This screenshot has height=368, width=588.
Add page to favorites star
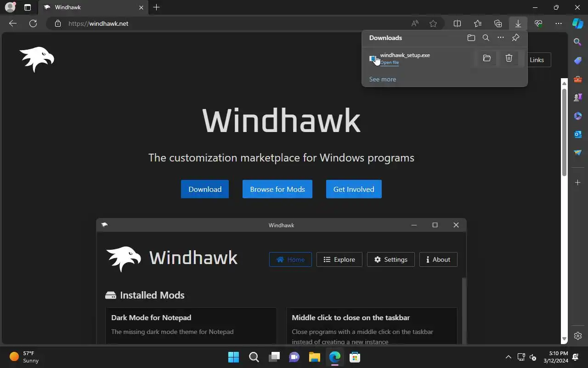(x=433, y=23)
